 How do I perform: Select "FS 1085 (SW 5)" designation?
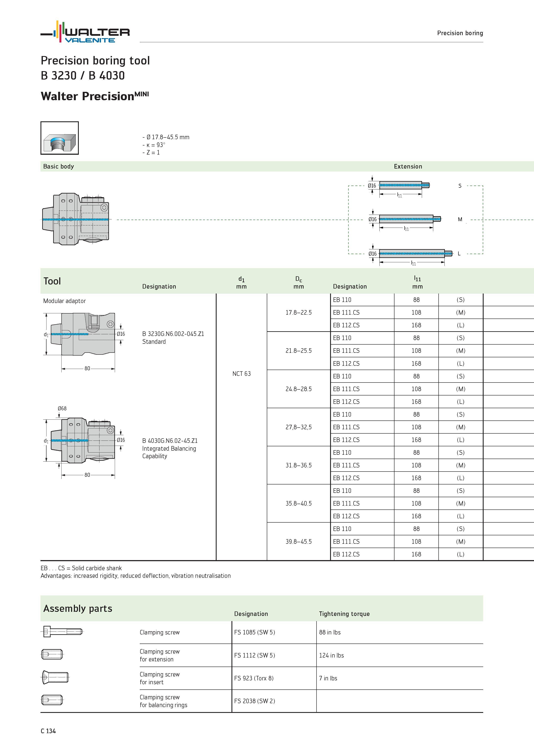point(254,632)
